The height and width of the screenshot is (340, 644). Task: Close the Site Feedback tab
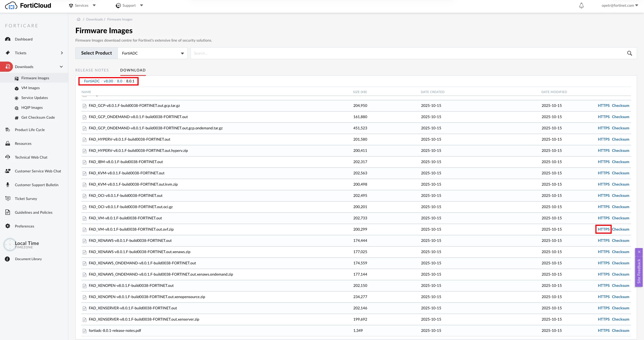(x=639, y=252)
